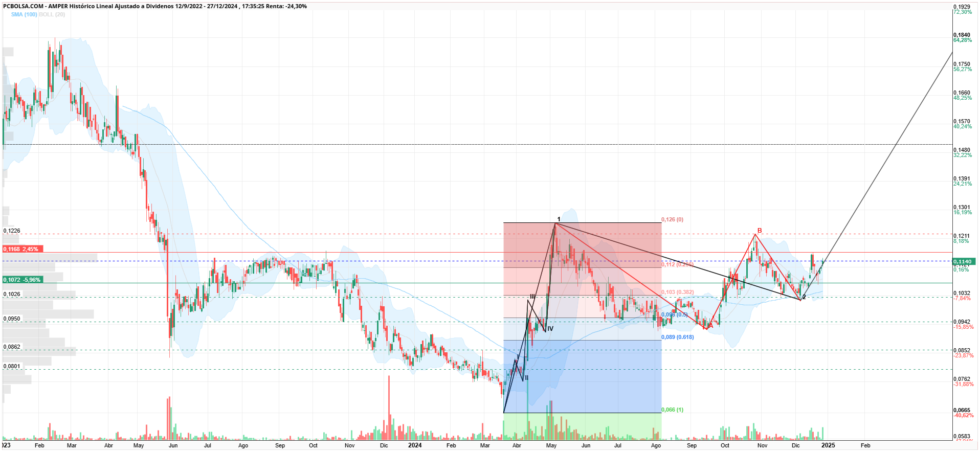980x452 pixels.
Task: Select wave label 2 at the trough
Action: tap(804, 297)
